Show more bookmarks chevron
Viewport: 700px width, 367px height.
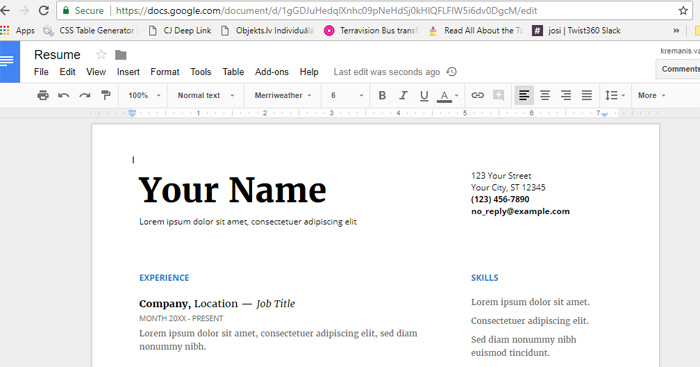click(x=676, y=30)
